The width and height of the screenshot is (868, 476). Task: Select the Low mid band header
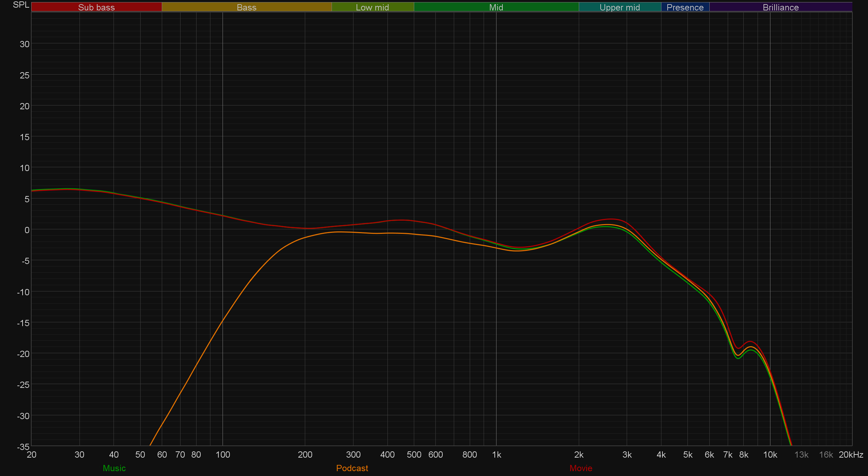click(373, 7)
